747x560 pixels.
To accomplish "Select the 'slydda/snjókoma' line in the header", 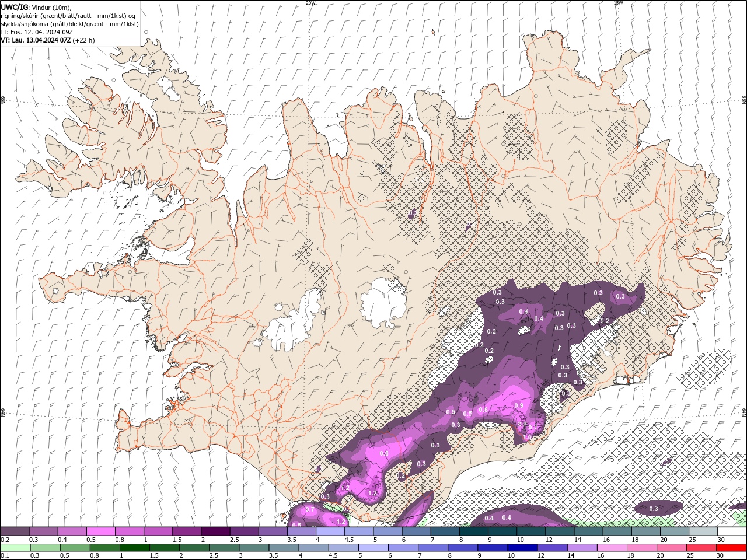I will point(70,24).
